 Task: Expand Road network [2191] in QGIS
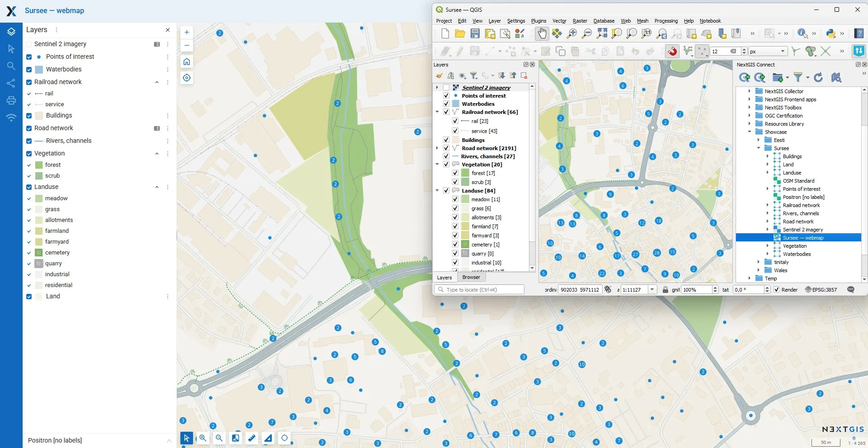coord(437,148)
